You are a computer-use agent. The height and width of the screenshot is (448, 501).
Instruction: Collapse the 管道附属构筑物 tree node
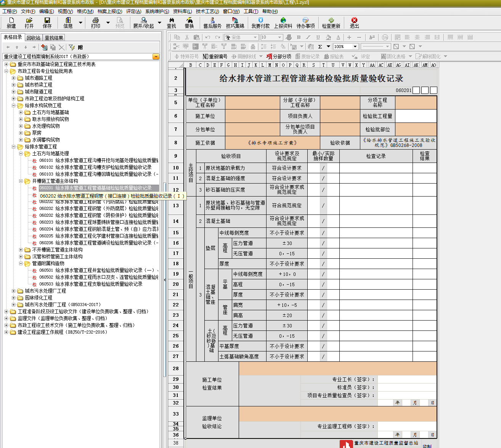coord(21,263)
